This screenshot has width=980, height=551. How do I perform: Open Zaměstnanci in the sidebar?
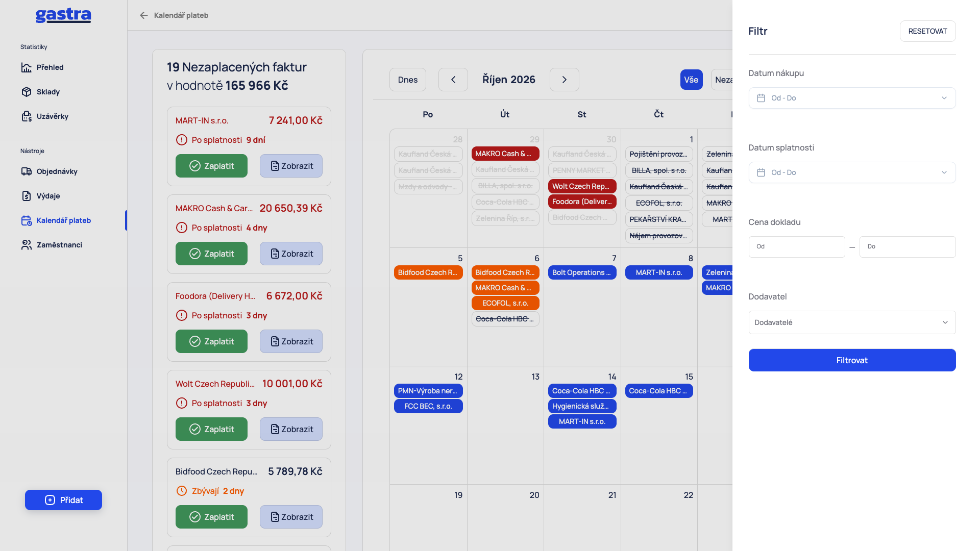tap(59, 245)
